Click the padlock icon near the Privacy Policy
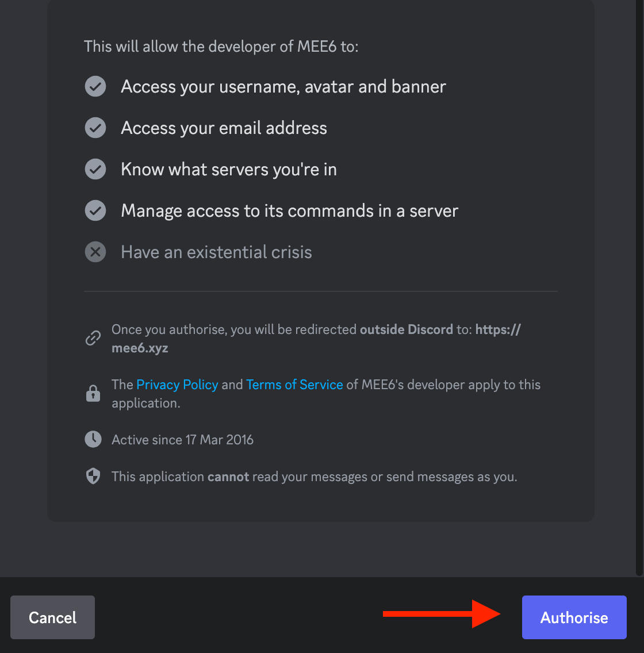The image size is (644, 653). coord(93,393)
